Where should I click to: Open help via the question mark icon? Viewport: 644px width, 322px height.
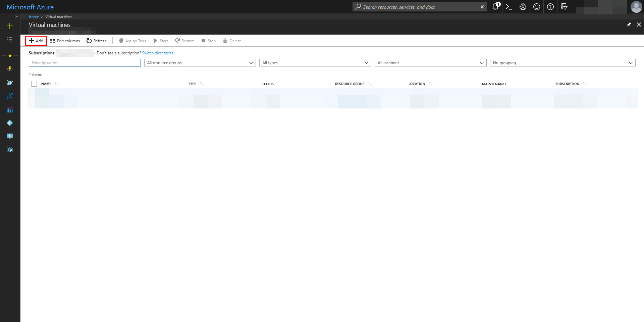point(550,7)
